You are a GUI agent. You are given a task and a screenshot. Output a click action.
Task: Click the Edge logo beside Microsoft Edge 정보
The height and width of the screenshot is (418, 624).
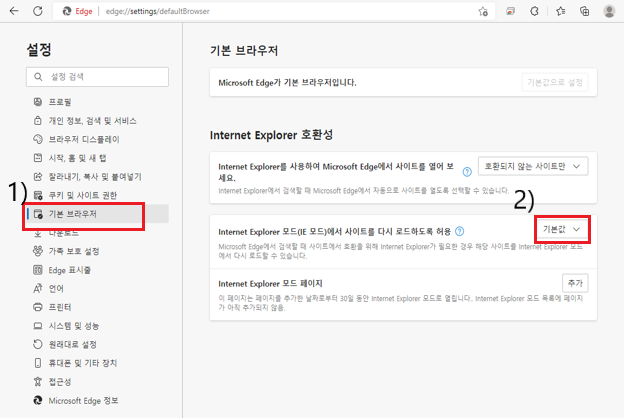38,400
